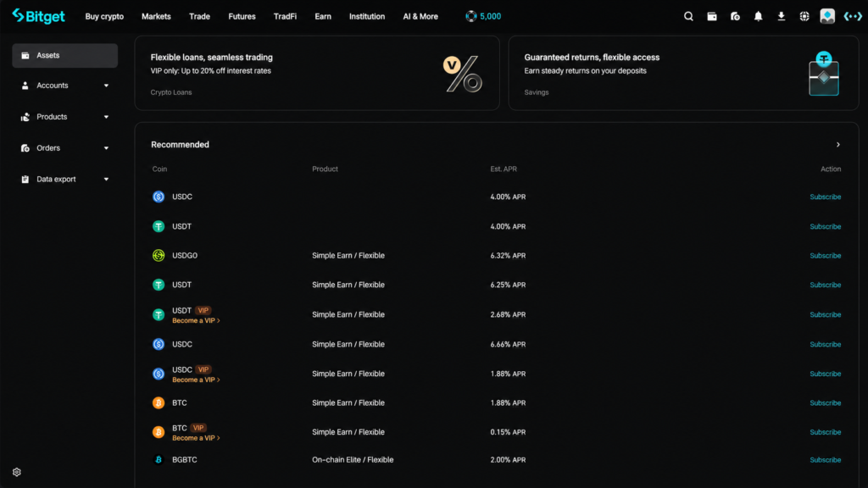This screenshot has width=868, height=488.
Task: Open the Buy crypto menu
Action: (104, 17)
